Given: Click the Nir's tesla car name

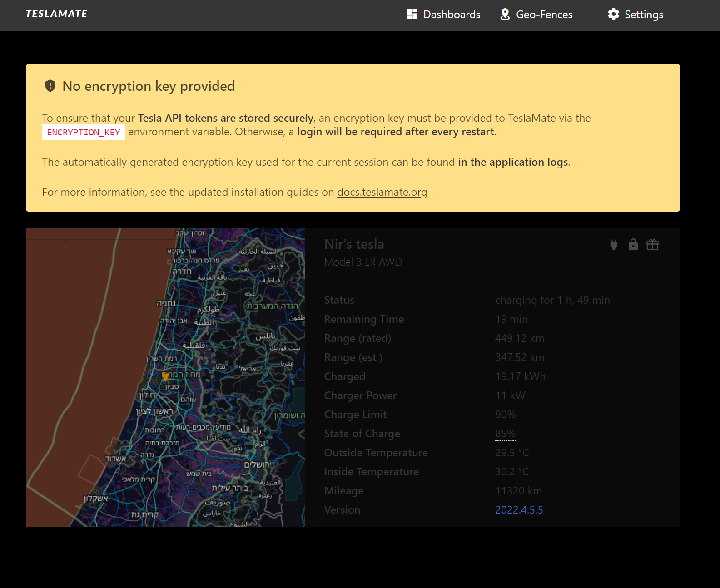Looking at the screenshot, I should tap(354, 244).
